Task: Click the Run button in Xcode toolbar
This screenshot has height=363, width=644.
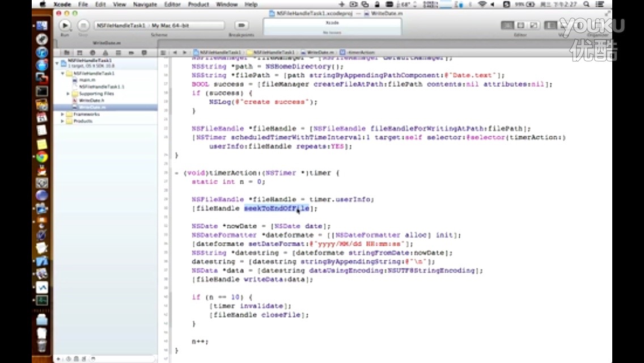Action: click(65, 26)
